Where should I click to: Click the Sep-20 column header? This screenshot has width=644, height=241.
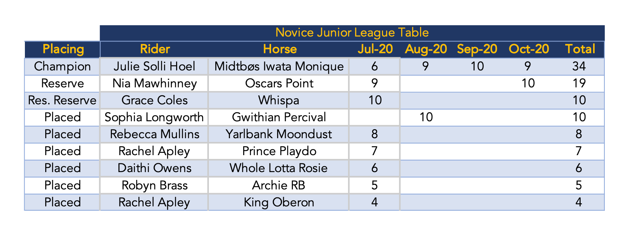point(477,49)
